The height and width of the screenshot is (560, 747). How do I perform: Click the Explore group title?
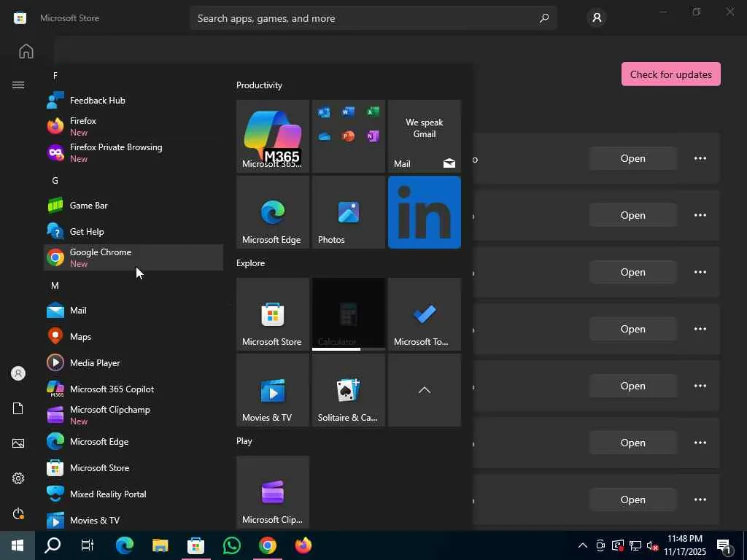(x=251, y=262)
